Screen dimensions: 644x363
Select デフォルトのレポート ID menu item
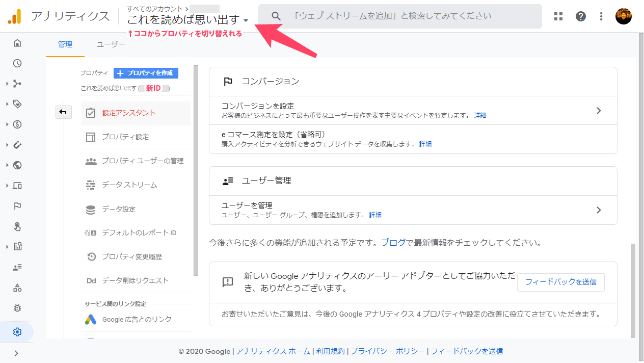point(136,232)
